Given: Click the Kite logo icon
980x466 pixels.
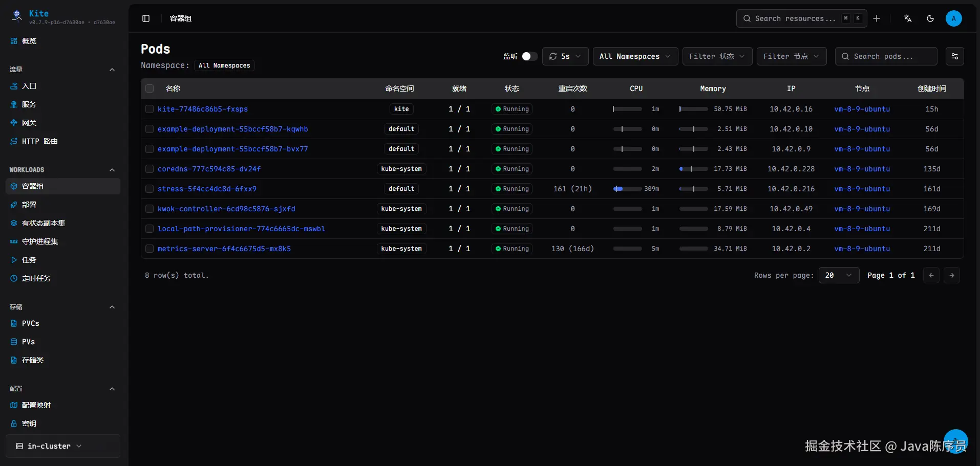Looking at the screenshot, I should click(x=17, y=16).
